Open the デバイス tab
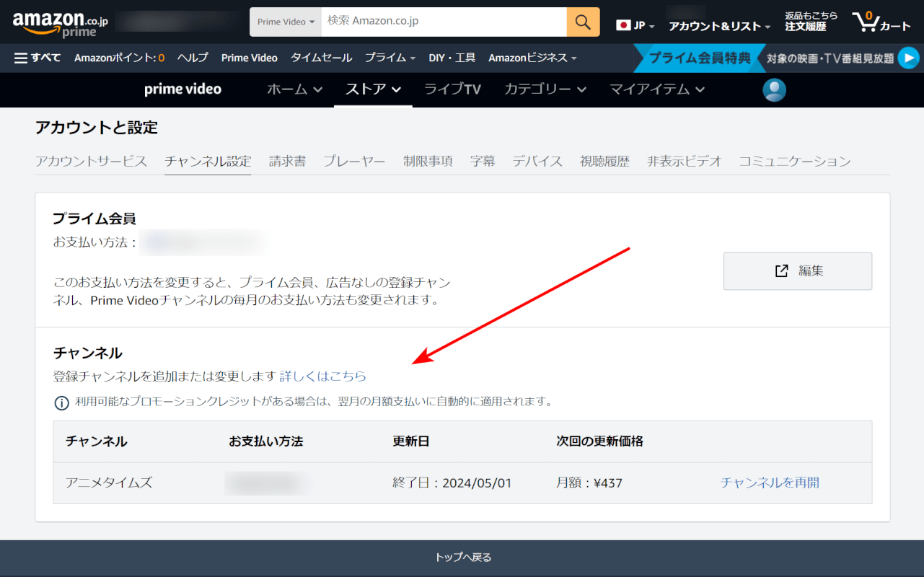 (x=537, y=161)
